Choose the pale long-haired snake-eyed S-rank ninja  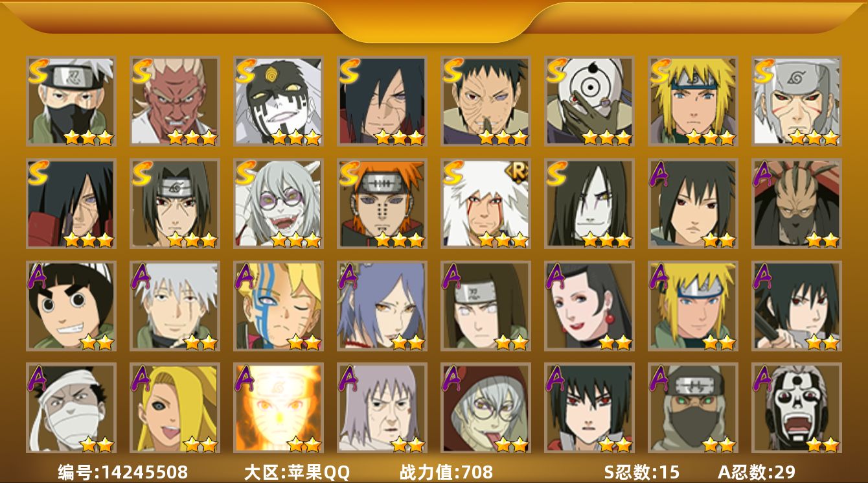point(589,204)
